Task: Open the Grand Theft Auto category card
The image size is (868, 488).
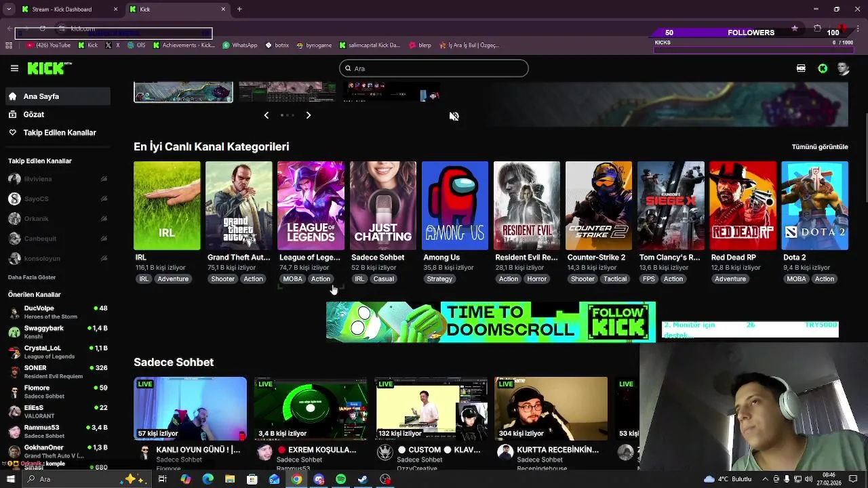Action: pyautogui.click(x=239, y=205)
